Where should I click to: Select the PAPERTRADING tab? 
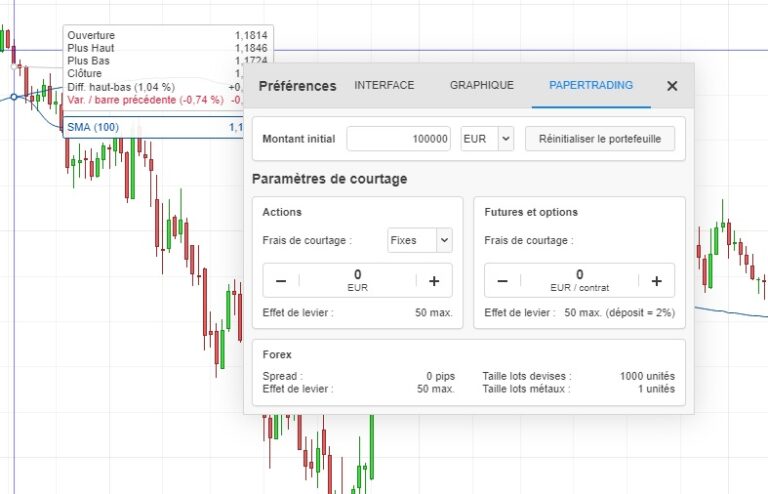click(x=591, y=85)
